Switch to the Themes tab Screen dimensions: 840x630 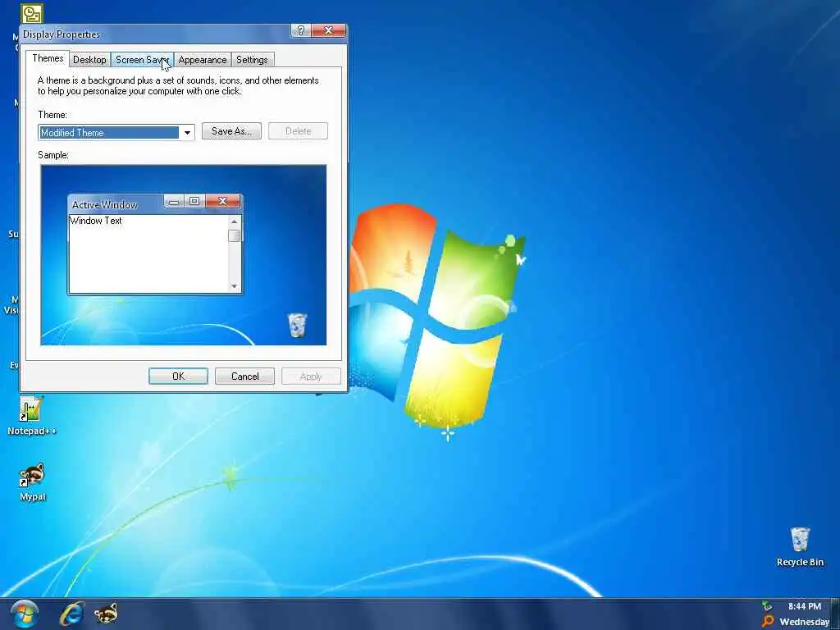click(48, 58)
